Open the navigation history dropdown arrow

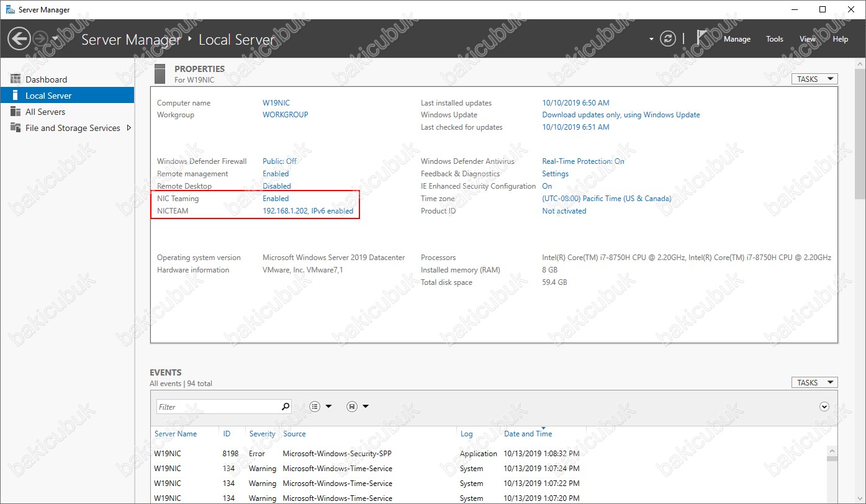pos(55,39)
